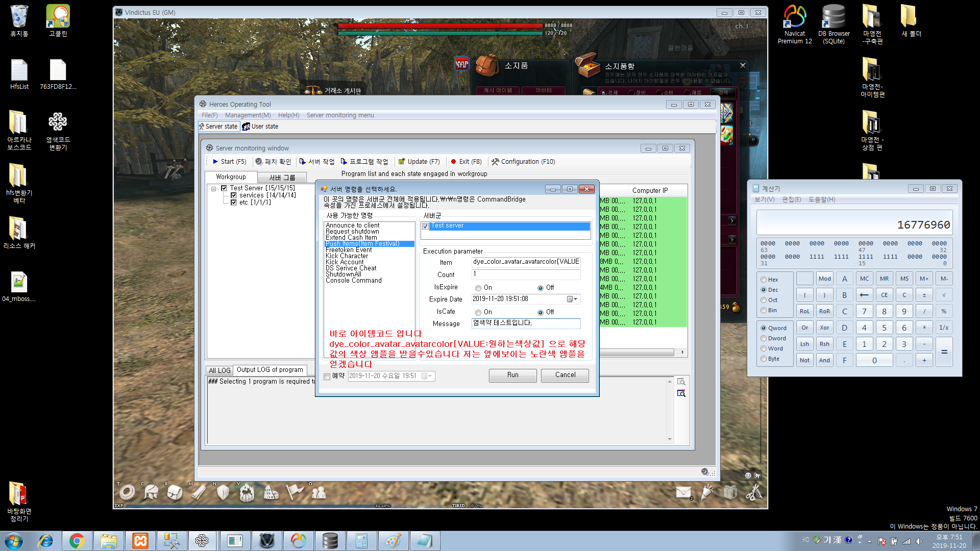Select Announce to client command
The height and width of the screenshot is (551, 980).
pos(353,226)
